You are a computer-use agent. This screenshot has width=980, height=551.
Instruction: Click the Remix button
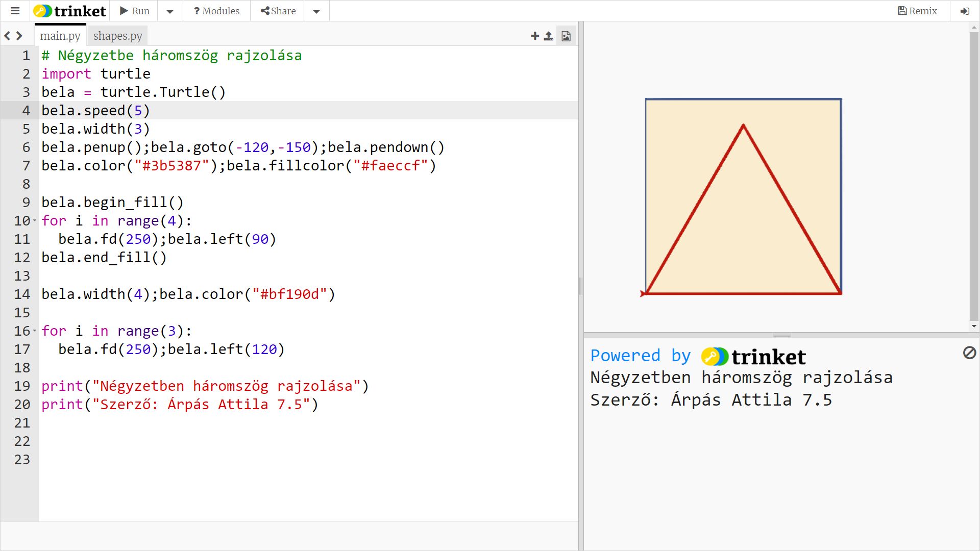coord(917,11)
